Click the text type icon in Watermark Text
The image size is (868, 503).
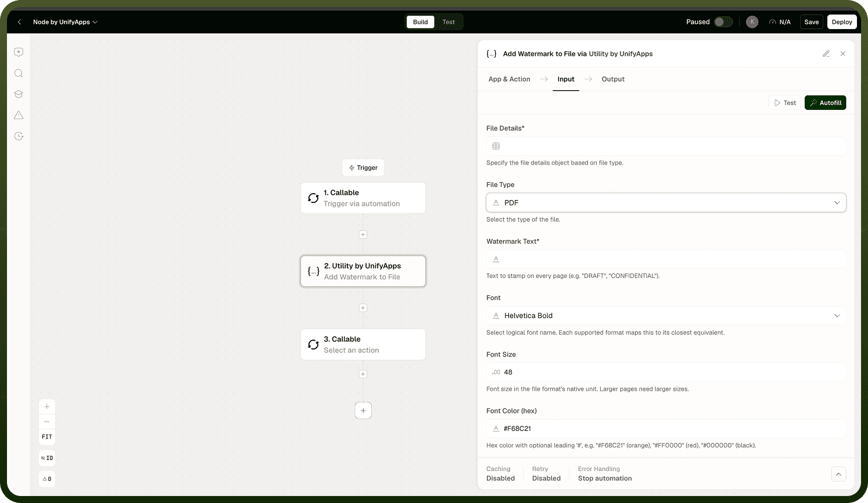point(496,259)
